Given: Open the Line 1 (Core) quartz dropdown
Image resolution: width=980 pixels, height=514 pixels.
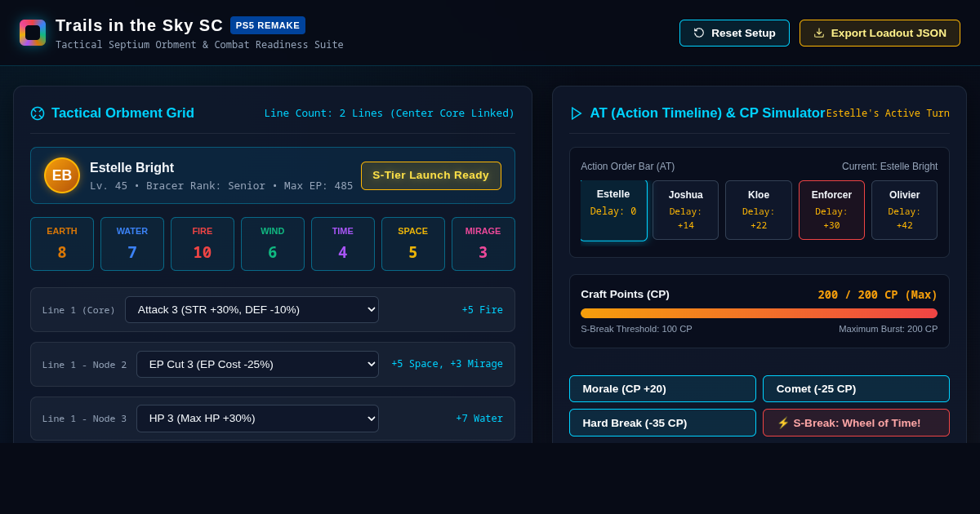Looking at the screenshot, I should click(x=252, y=310).
